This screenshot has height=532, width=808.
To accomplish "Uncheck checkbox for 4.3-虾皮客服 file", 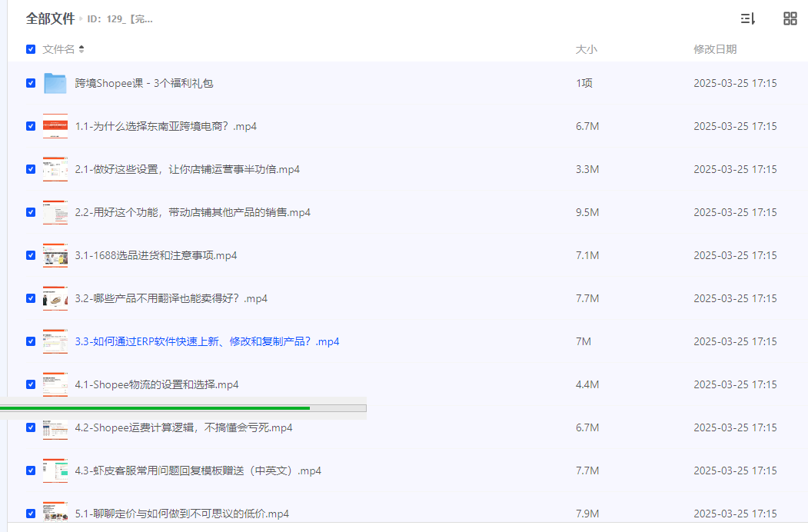I will coord(31,470).
